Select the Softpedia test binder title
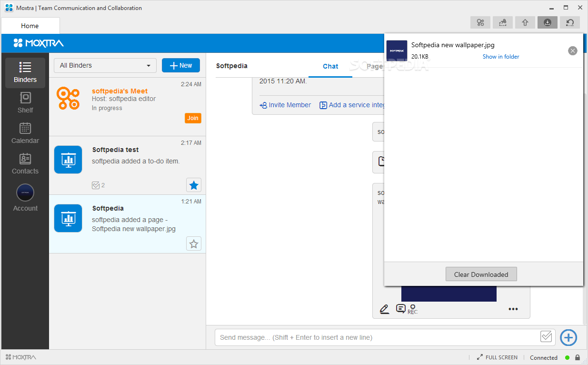 115,150
